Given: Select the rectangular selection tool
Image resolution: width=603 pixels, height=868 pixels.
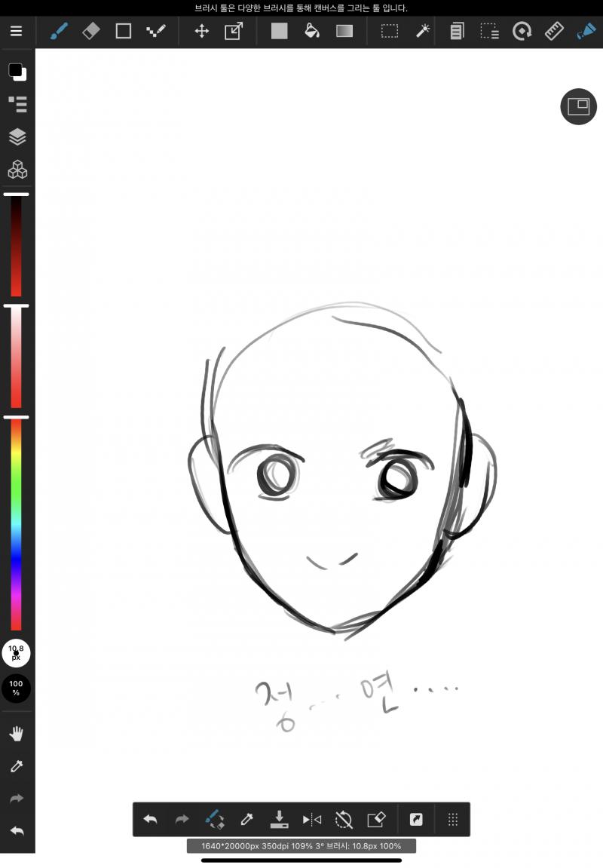Looking at the screenshot, I should [x=390, y=31].
